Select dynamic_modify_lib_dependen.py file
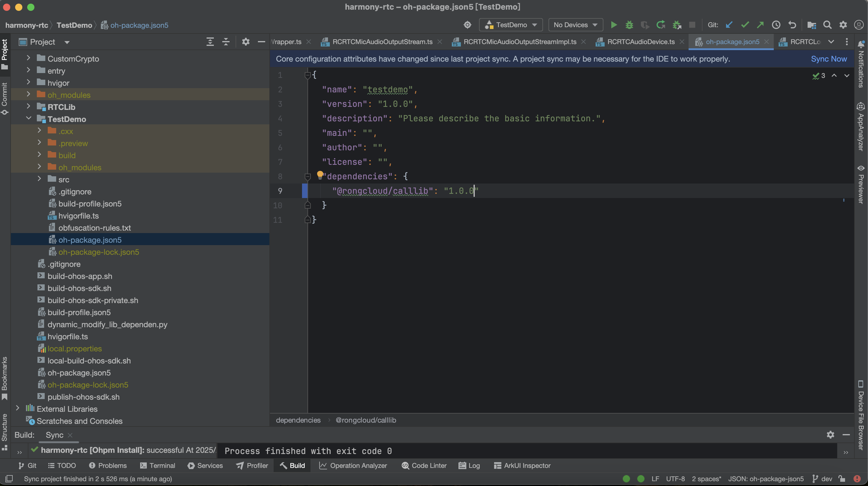This screenshot has height=486, width=868. (x=107, y=324)
